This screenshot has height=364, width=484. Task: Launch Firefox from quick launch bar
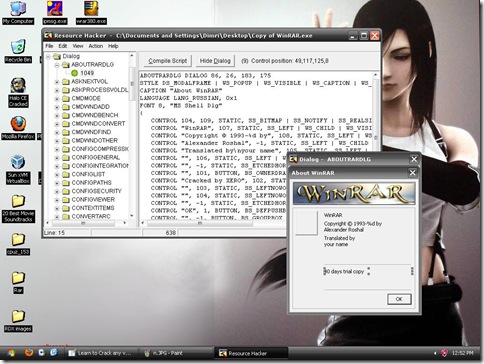pyautogui.click(x=29, y=353)
